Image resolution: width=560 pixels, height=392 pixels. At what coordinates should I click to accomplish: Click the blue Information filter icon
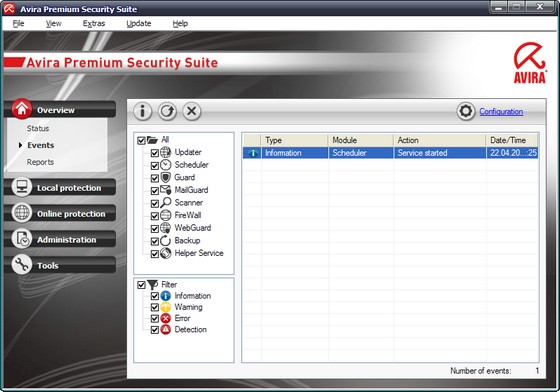(x=165, y=296)
